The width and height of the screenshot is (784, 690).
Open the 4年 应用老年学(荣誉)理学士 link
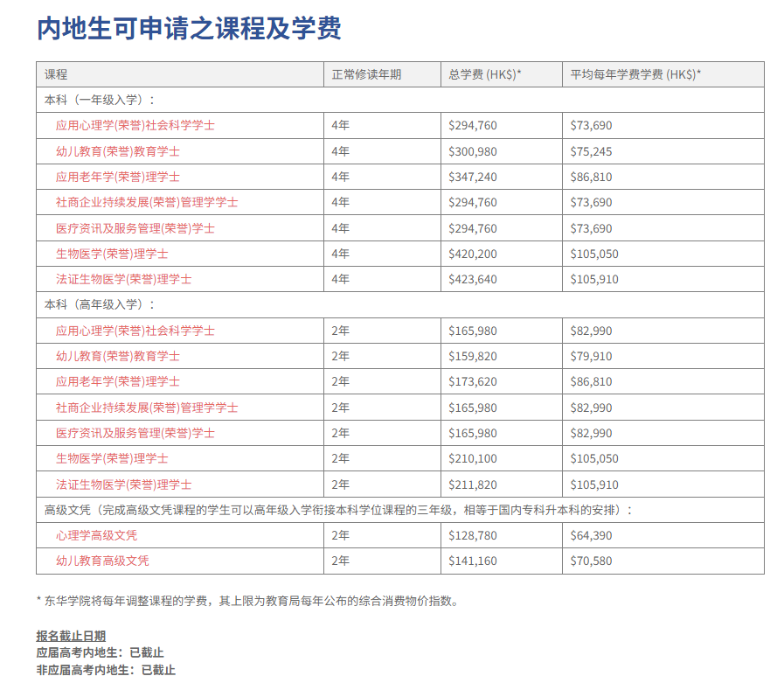[117, 178]
